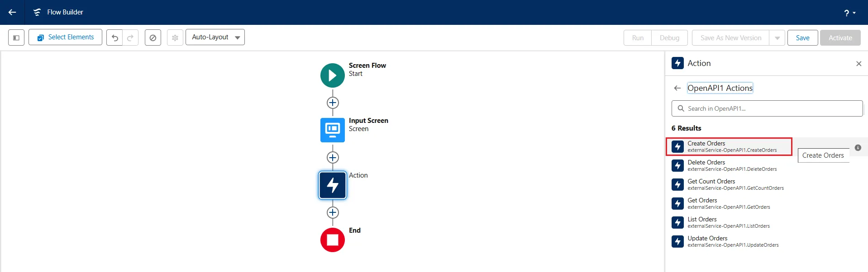Click the Screen Flow Start play icon
This screenshot has height=272, width=868.
(333, 75)
